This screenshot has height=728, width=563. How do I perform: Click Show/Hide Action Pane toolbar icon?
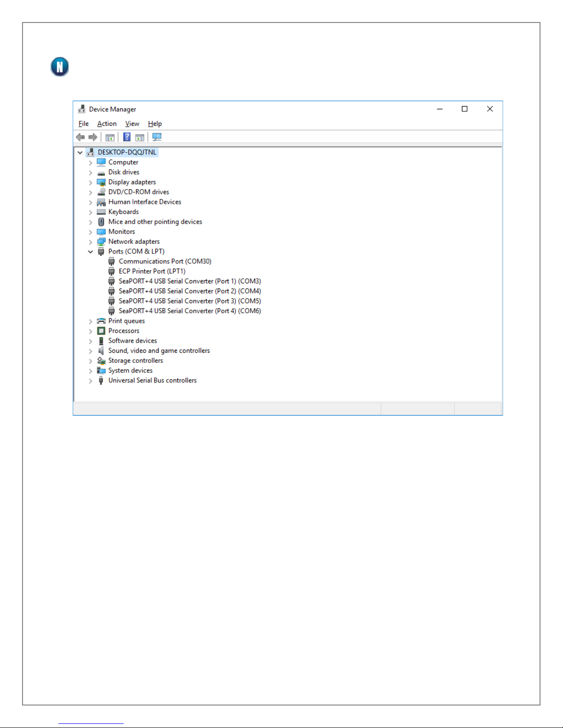(140, 137)
